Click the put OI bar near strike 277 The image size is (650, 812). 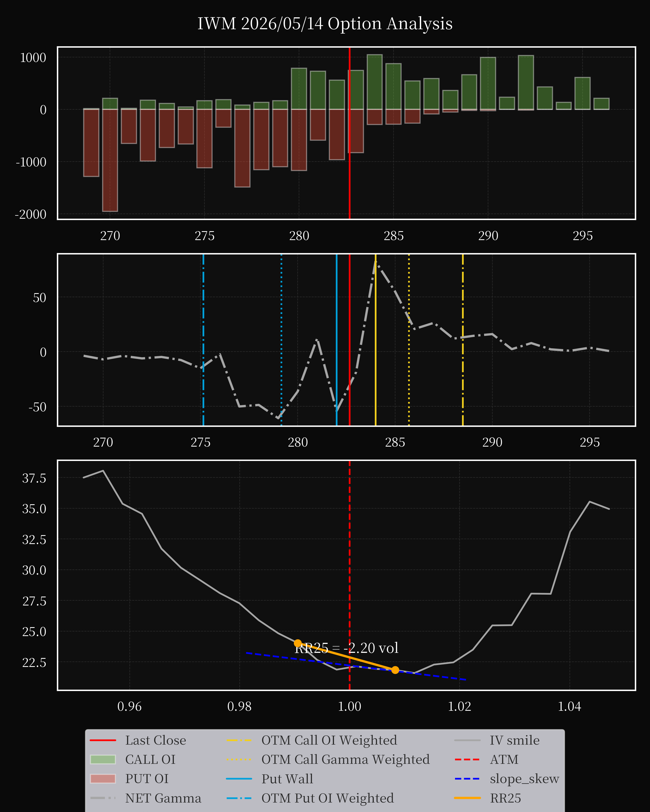(242, 148)
